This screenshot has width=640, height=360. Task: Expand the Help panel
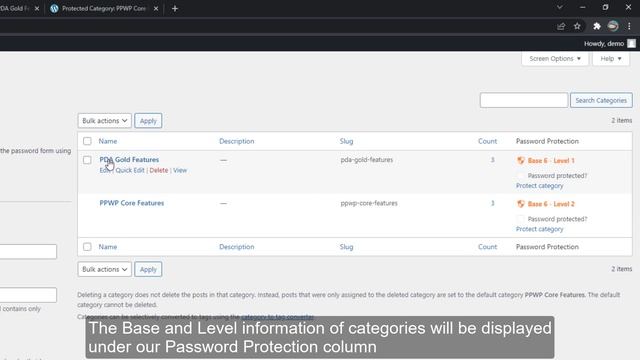click(x=611, y=59)
